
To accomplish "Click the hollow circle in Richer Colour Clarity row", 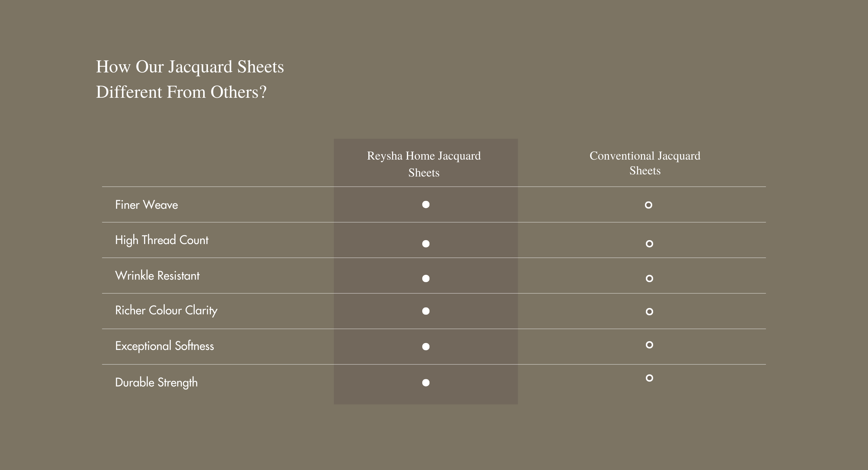I will 649,312.
